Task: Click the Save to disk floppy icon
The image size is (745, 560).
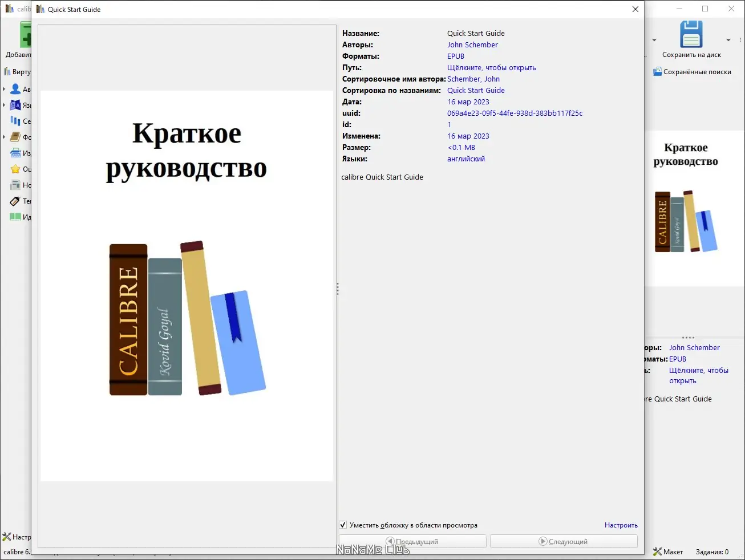Action: point(691,34)
